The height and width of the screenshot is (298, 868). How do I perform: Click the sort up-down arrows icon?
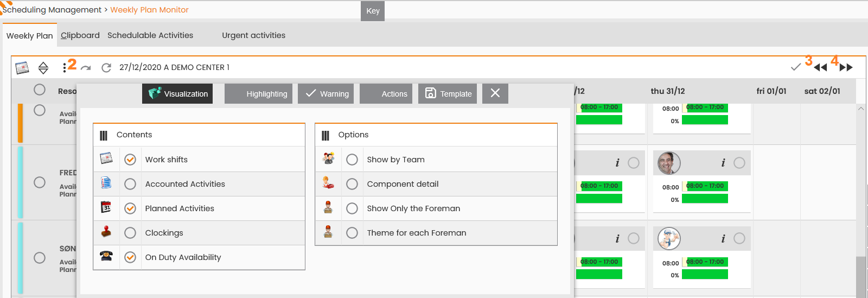point(43,67)
